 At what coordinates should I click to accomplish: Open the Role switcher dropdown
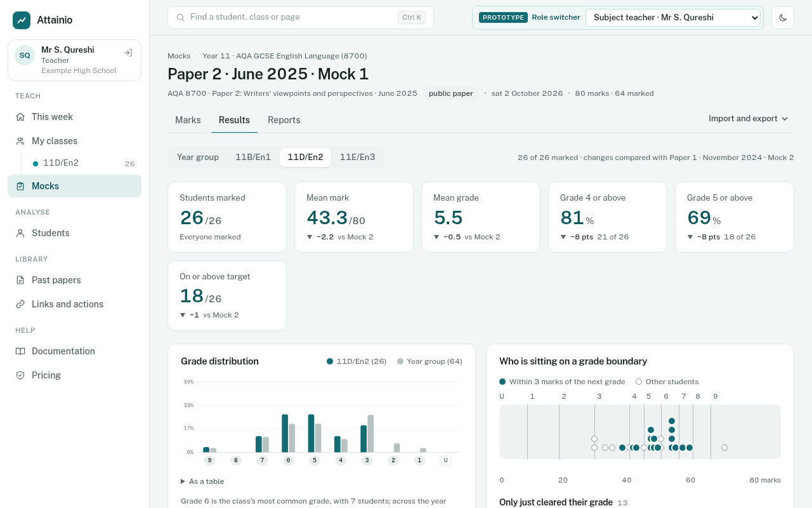point(673,18)
